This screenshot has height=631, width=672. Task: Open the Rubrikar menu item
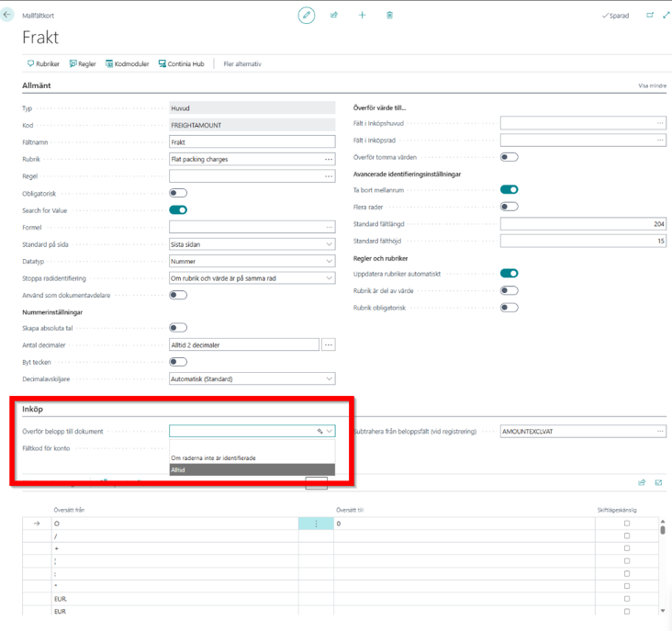pyautogui.click(x=44, y=64)
